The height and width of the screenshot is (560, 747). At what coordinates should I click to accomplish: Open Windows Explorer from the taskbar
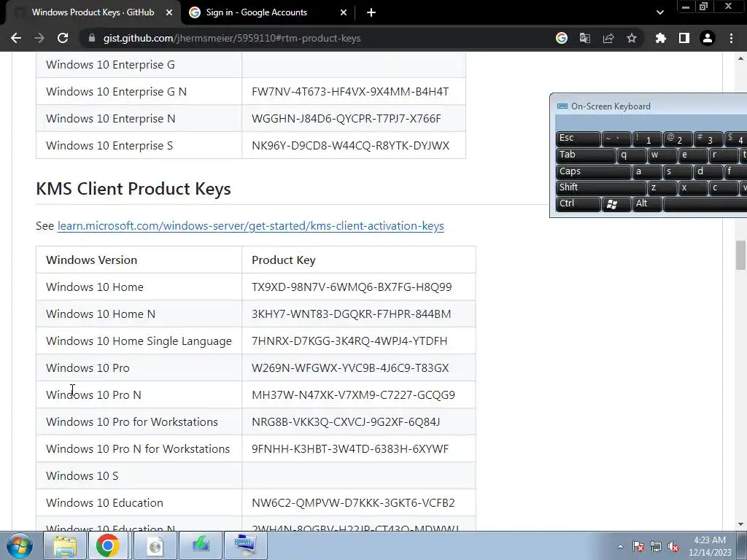click(x=65, y=545)
